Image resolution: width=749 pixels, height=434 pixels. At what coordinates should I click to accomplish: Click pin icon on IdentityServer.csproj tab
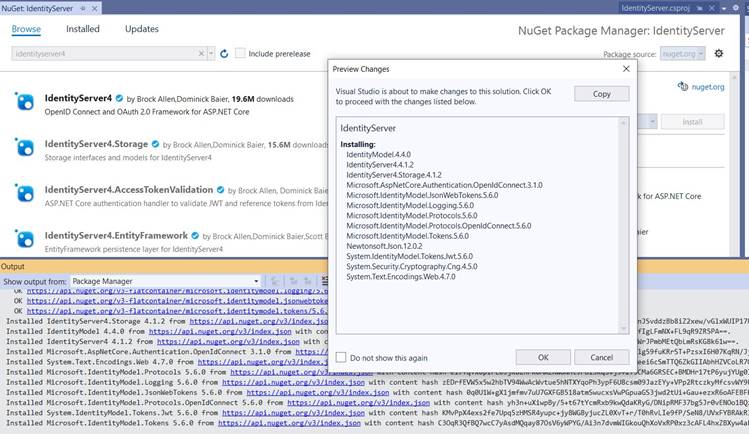tap(700, 8)
